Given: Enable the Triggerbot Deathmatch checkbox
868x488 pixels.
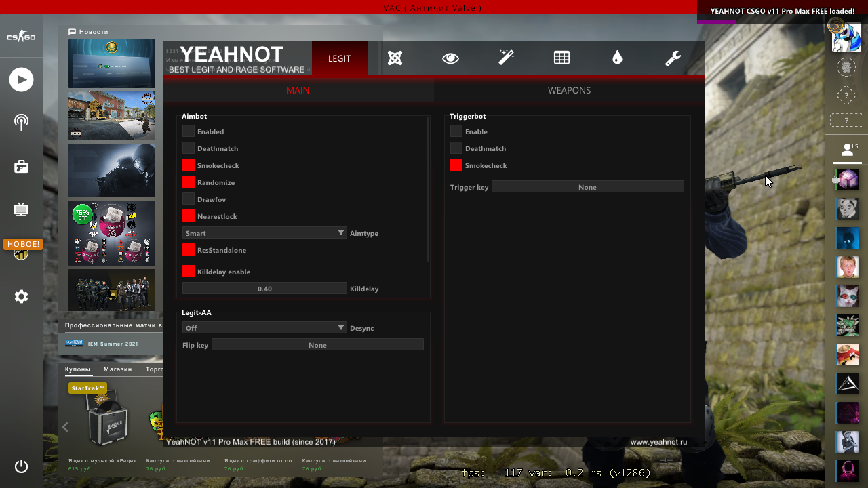Looking at the screenshot, I should pos(456,148).
